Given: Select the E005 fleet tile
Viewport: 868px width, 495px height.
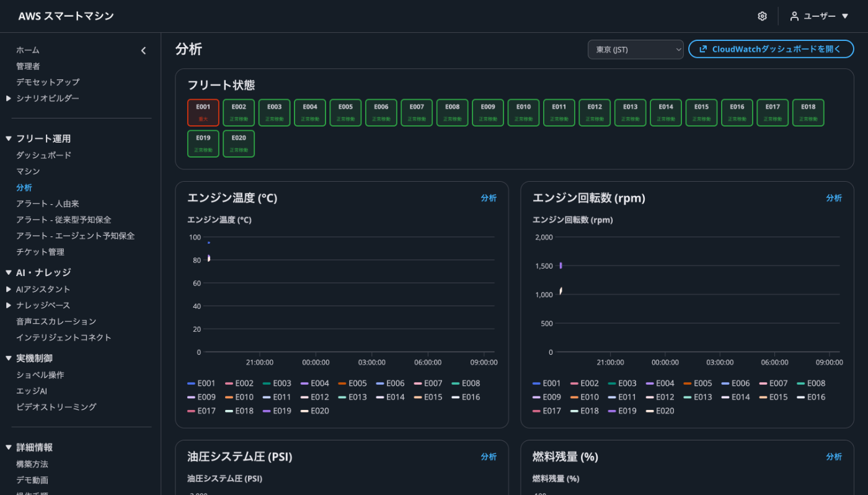Looking at the screenshot, I should [x=345, y=113].
